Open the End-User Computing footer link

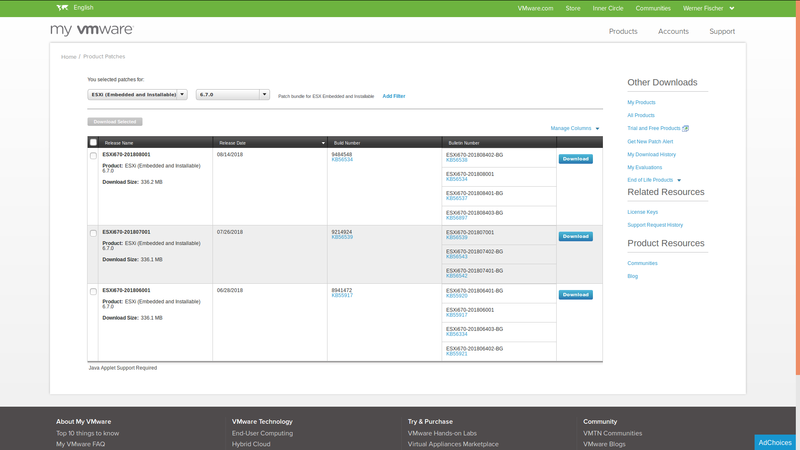coord(262,433)
